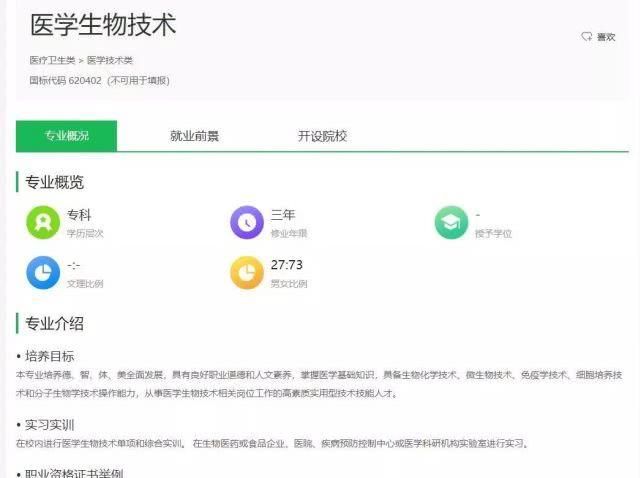Viewport: 640px width, 478px height.
Task: Click the 专科 education level value
Action: coord(79,215)
